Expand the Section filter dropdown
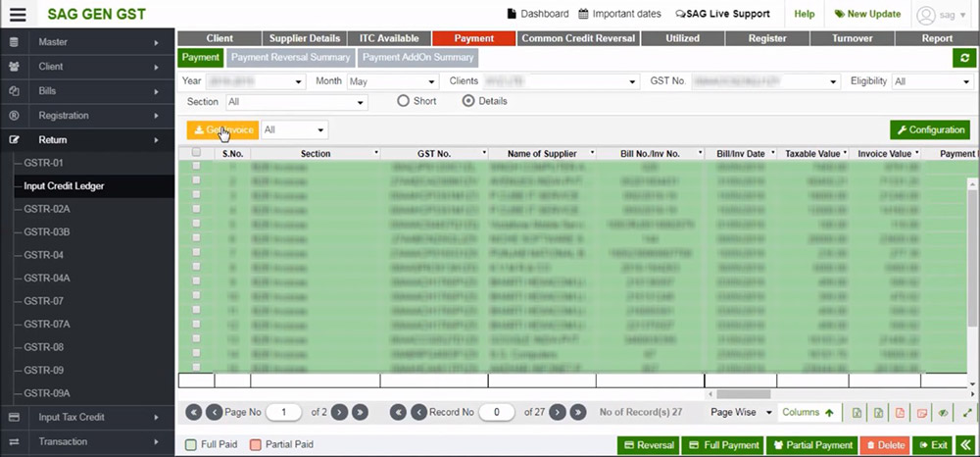 click(x=295, y=102)
